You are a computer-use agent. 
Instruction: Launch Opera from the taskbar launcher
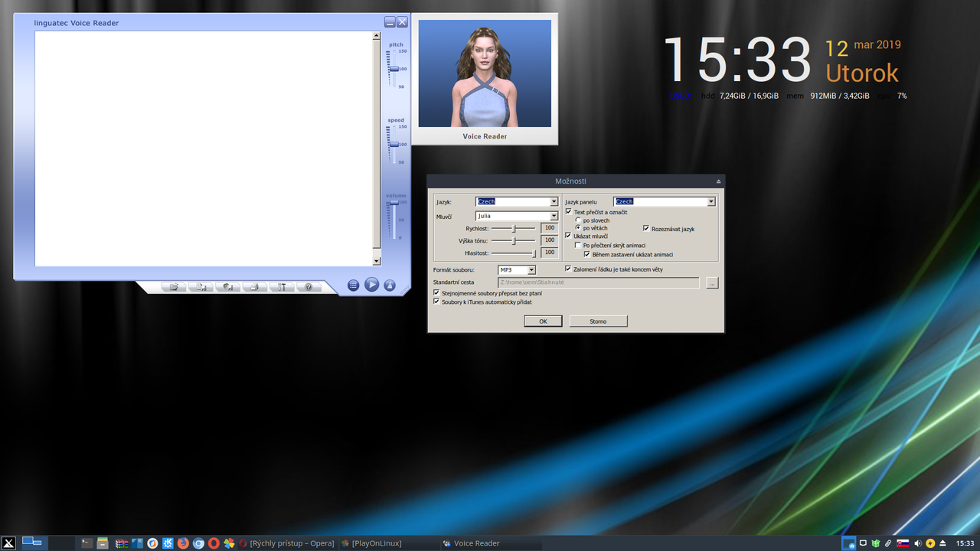[x=214, y=543]
